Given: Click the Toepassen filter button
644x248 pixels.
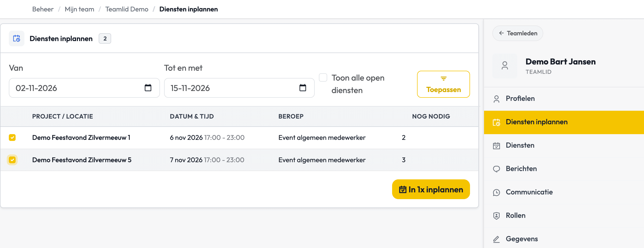Looking at the screenshot, I should click(444, 84).
